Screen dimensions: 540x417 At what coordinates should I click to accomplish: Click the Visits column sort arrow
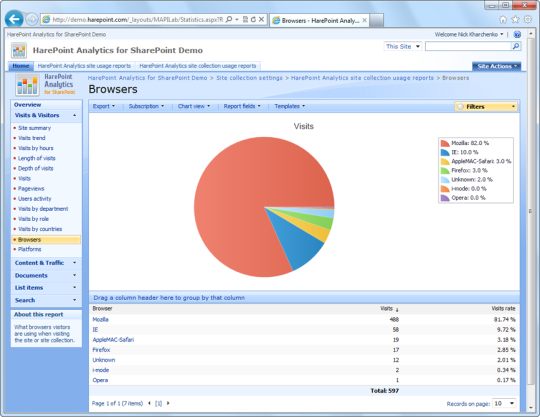tap(397, 310)
